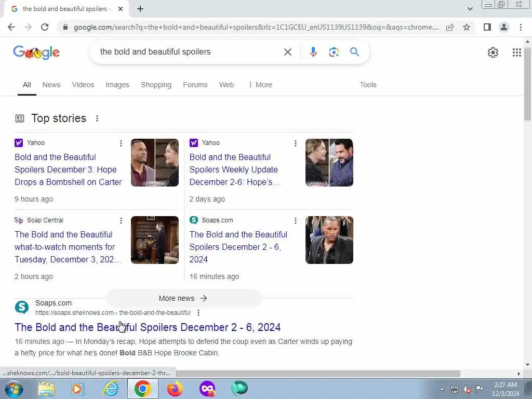This screenshot has width=532, height=399.
Task: Bookmark this page with the star icon
Action: (x=467, y=27)
